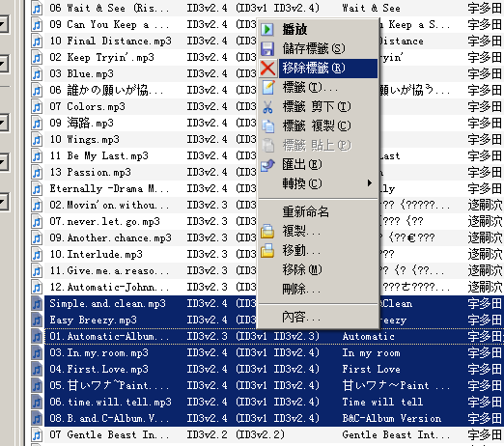
Task: Click music file icon for 07 Colors.mp3
Action: coord(37,106)
